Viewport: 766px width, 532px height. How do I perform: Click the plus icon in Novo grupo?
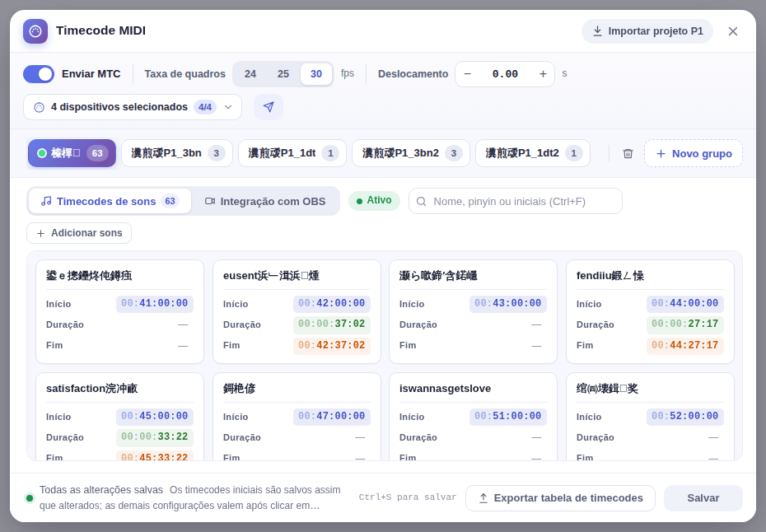coord(661,154)
